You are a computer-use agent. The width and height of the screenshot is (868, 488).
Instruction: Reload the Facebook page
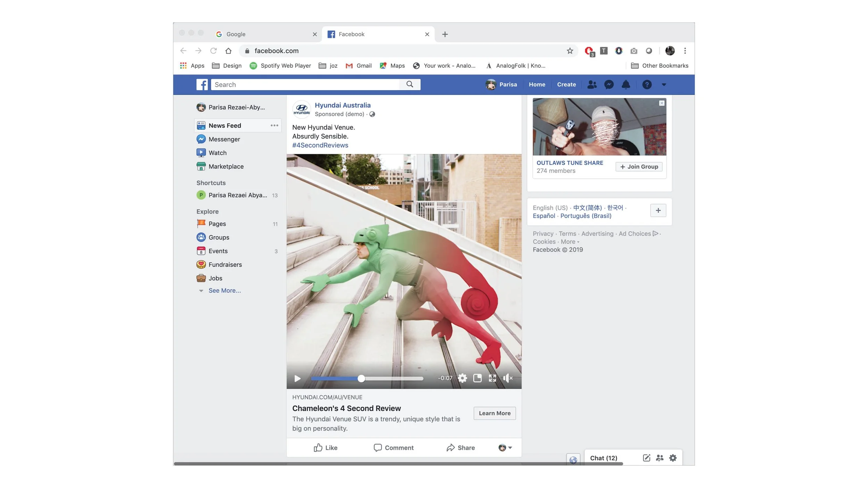pos(213,51)
